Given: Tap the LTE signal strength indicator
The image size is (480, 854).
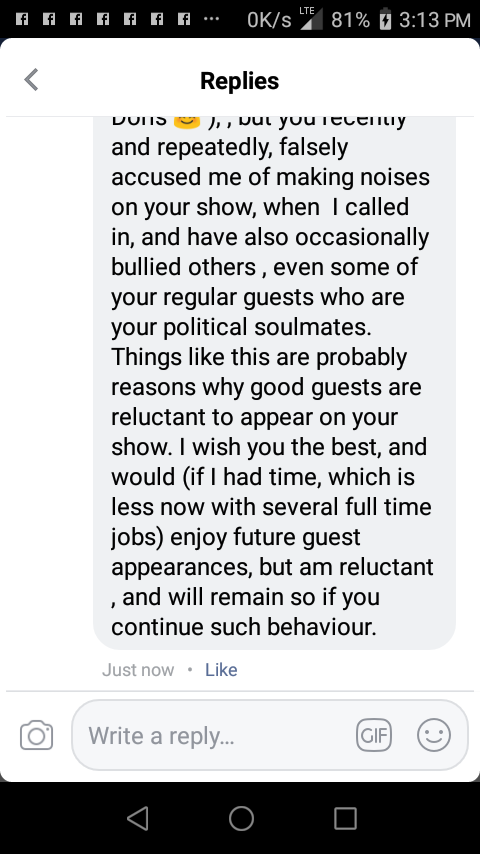Looking at the screenshot, I should (x=311, y=19).
